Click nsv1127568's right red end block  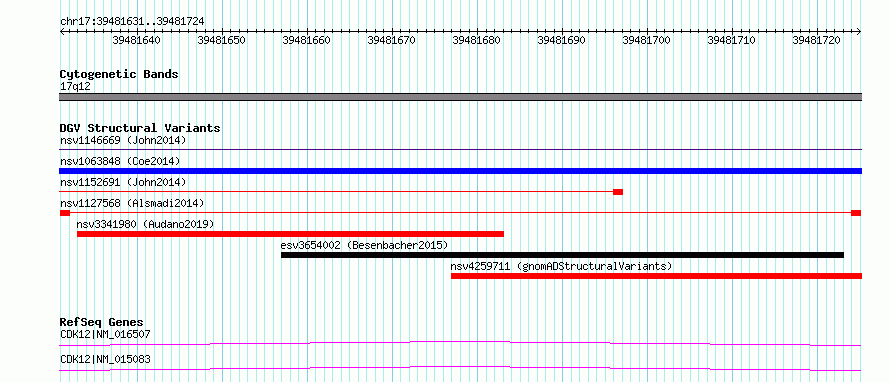pyautogui.click(x=856, y=213)
